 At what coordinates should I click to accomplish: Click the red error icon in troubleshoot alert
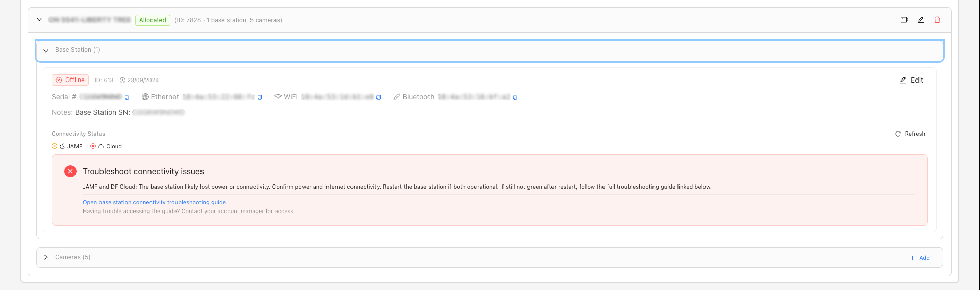(x=70, y=171)
